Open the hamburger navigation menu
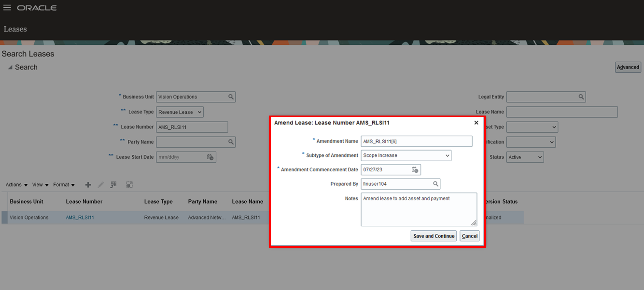 7,8
